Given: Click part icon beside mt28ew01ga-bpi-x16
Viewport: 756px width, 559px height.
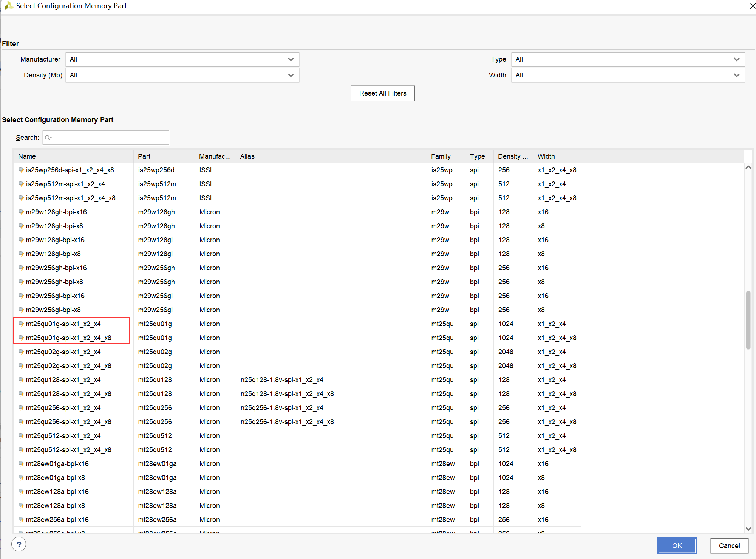Looking at the screenshot, I should click(21, 463).
